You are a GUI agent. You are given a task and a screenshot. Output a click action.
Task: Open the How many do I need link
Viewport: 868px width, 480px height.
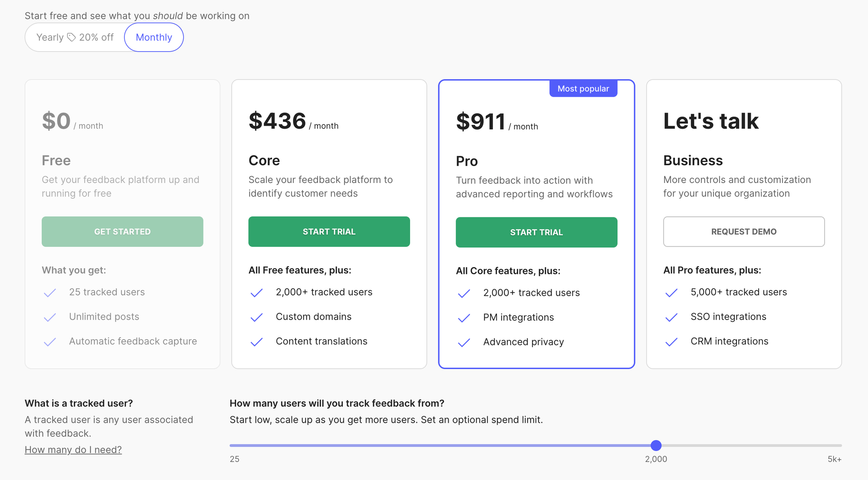pyautogui.click(x=73, y=450)
